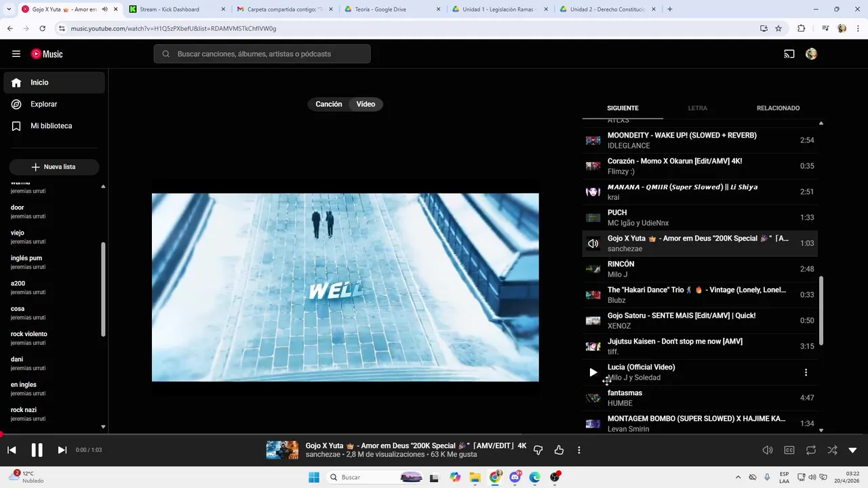Open the 'a200' playlist
This screenshot has height=488, width=868.
53,287
